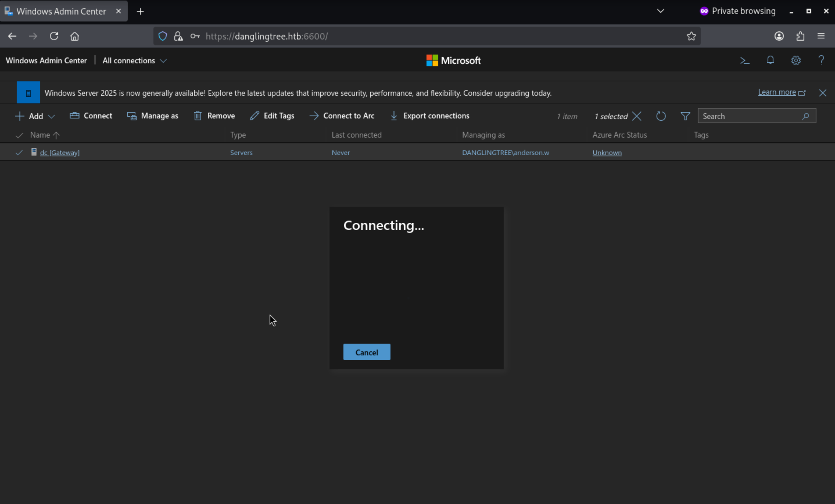The width and height of the screenshot is (835, 504).
Task: Bookmark this page with the star
Action: point(691,36)
